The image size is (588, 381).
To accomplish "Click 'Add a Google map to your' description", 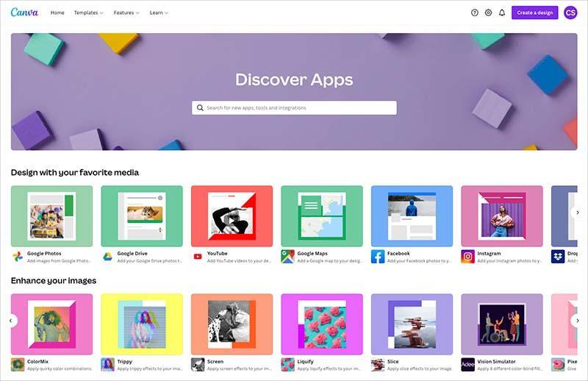I will 329,260.
